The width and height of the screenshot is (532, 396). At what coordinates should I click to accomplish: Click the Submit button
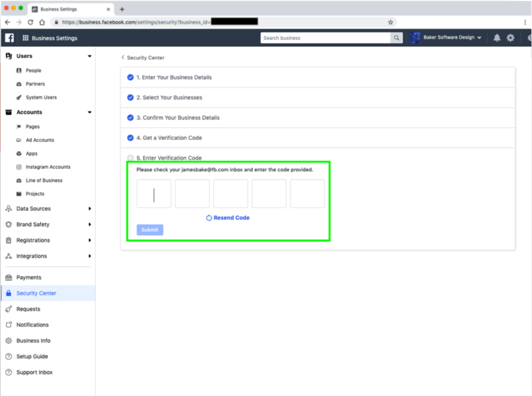(150, 230)
